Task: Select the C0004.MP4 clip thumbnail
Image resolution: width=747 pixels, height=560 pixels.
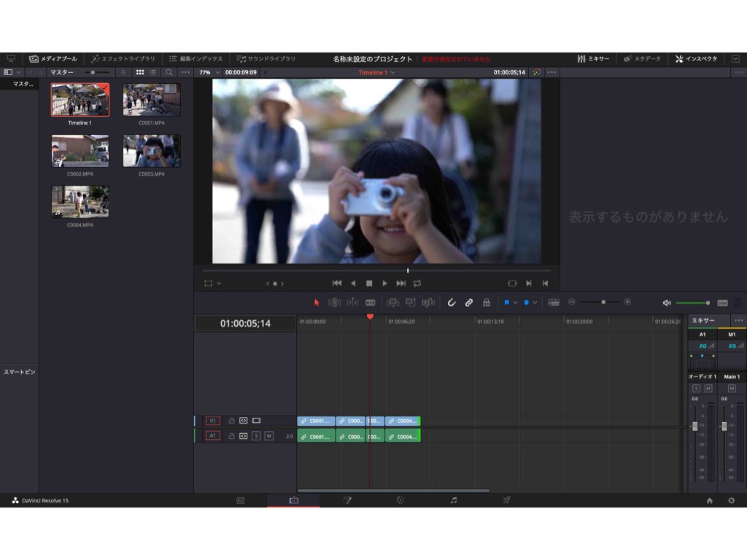Action: [80, 201]
